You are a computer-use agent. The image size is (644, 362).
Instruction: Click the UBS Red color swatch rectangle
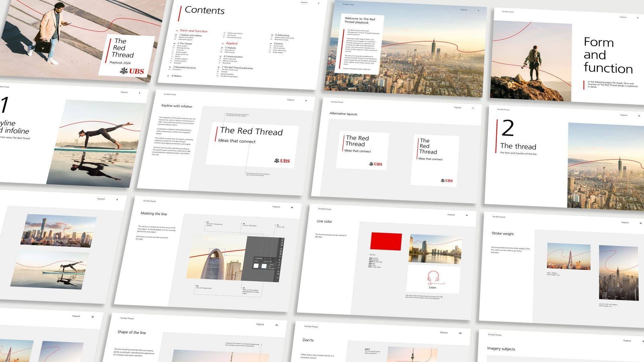pyautogui.click(x=386, y=241)
